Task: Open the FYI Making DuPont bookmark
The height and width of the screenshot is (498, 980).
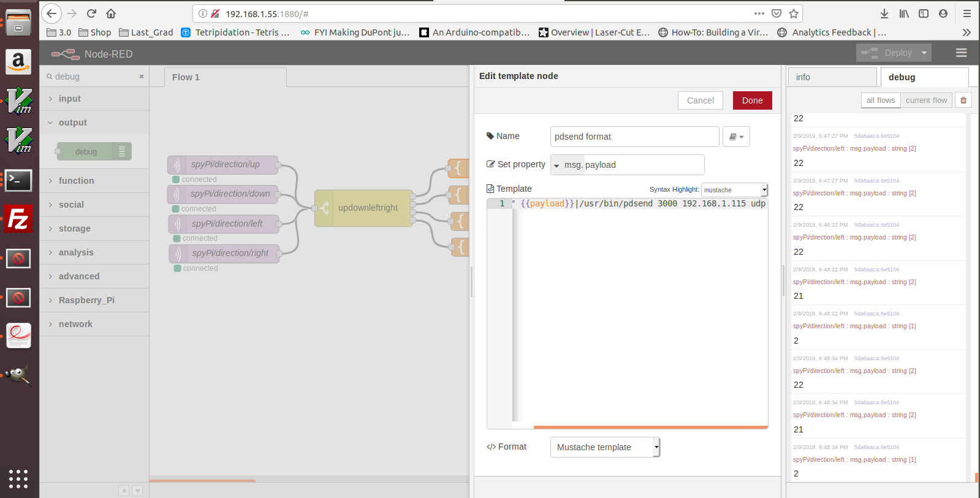Action: pyautogui.click(x=355, y=32)
